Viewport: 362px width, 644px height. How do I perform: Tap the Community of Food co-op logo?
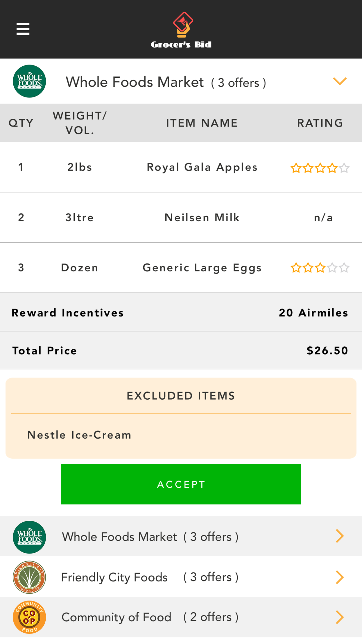click(x=29, y=617)
